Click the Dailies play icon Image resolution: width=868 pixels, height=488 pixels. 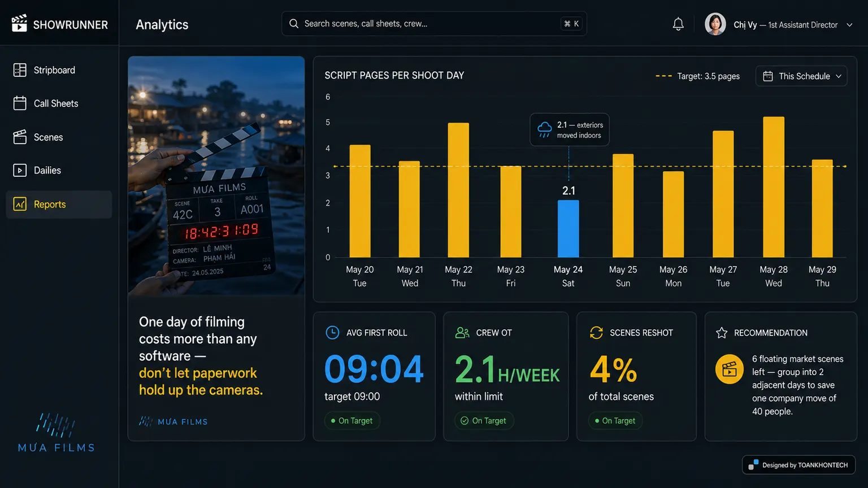(20, 170)
